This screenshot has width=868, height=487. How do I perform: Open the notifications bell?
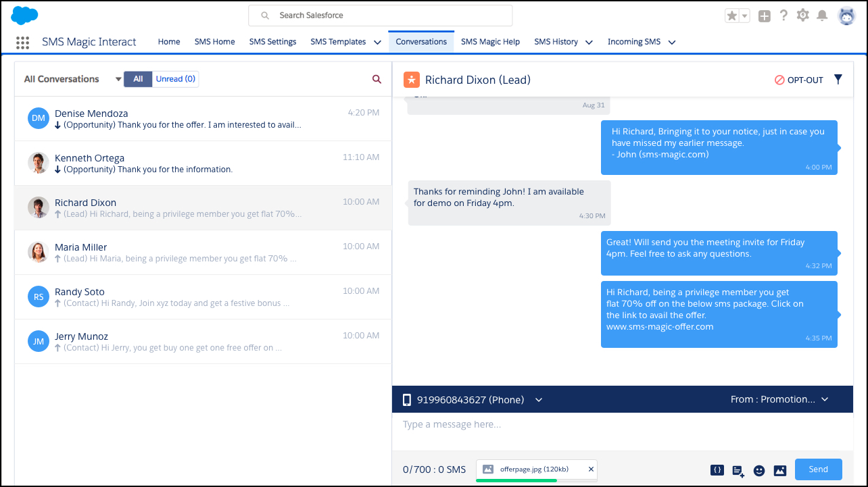click(822, 16)
